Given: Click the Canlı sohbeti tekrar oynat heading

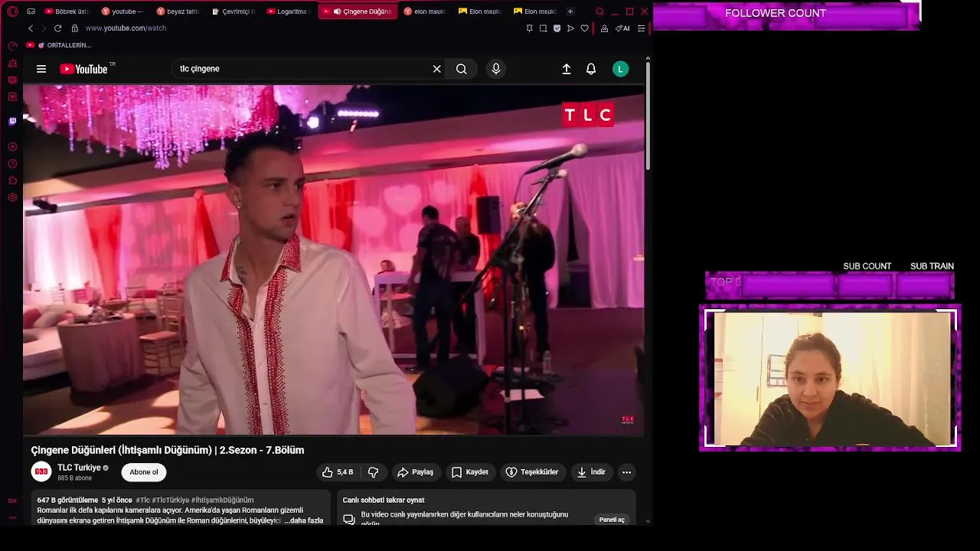Looking at the screenshot, I should tap(384, 500).
